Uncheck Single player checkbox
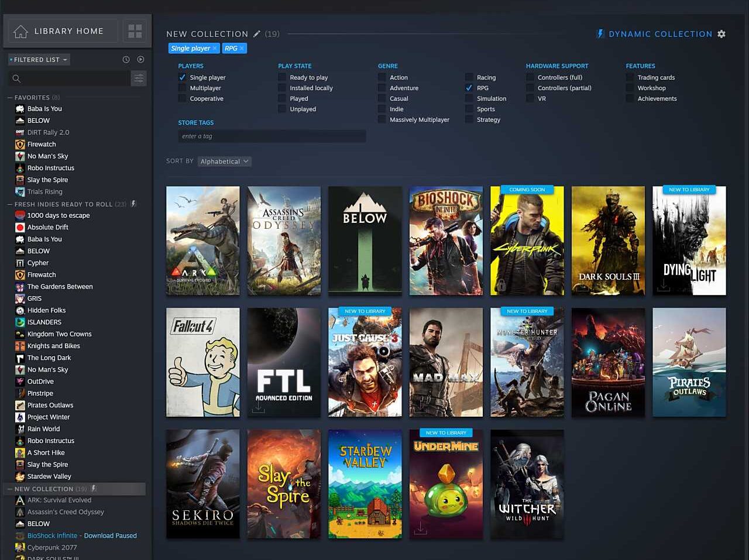Screen dimensions: 749x560 pyautogui.click(x=182, y=77)
